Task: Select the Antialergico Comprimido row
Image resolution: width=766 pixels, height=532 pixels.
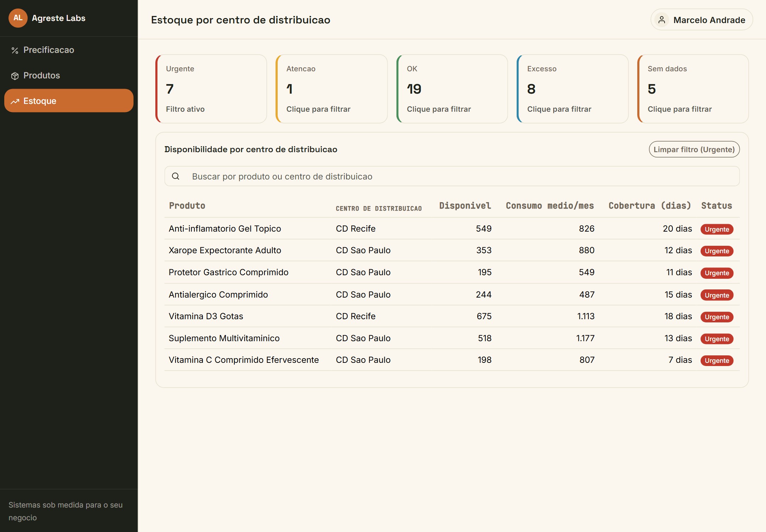Action: [x=452, y=294]
